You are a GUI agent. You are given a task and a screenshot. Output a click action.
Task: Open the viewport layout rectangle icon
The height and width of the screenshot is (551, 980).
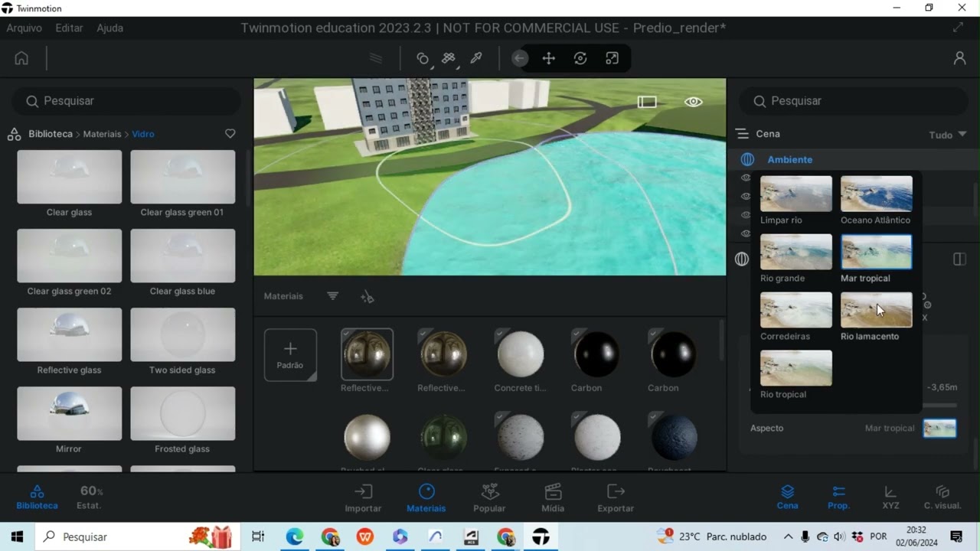pos(647,102)
